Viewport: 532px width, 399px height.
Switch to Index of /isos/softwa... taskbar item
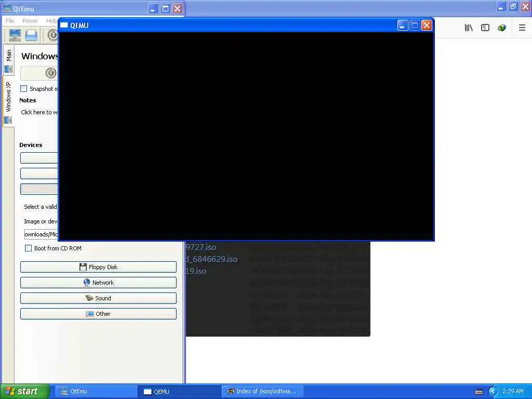(x=262, y=392)
